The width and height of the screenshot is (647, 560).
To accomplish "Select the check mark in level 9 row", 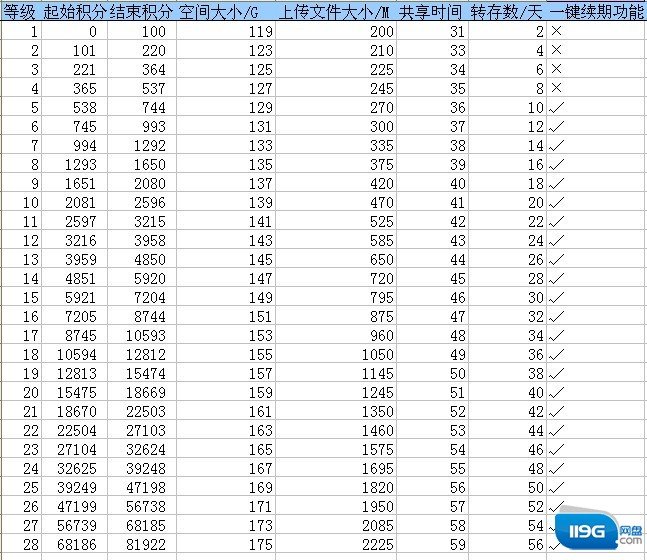I will 557,184.
